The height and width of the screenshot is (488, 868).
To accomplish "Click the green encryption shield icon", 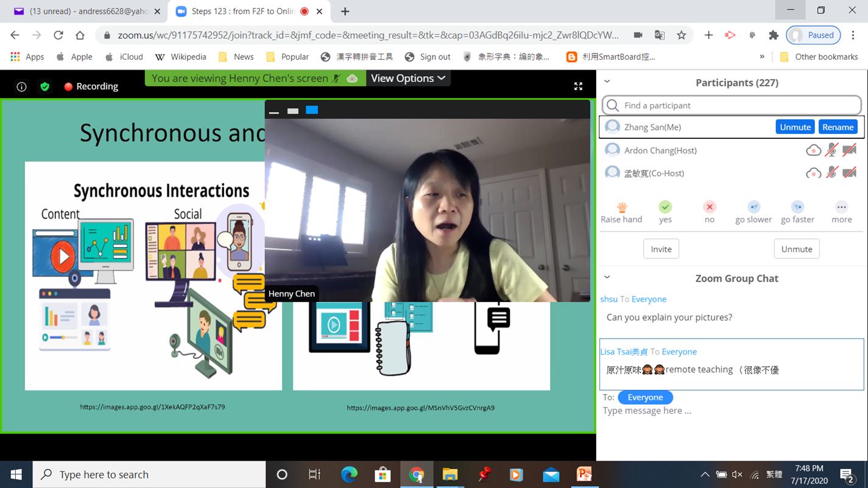I will [x=44, y=87].
